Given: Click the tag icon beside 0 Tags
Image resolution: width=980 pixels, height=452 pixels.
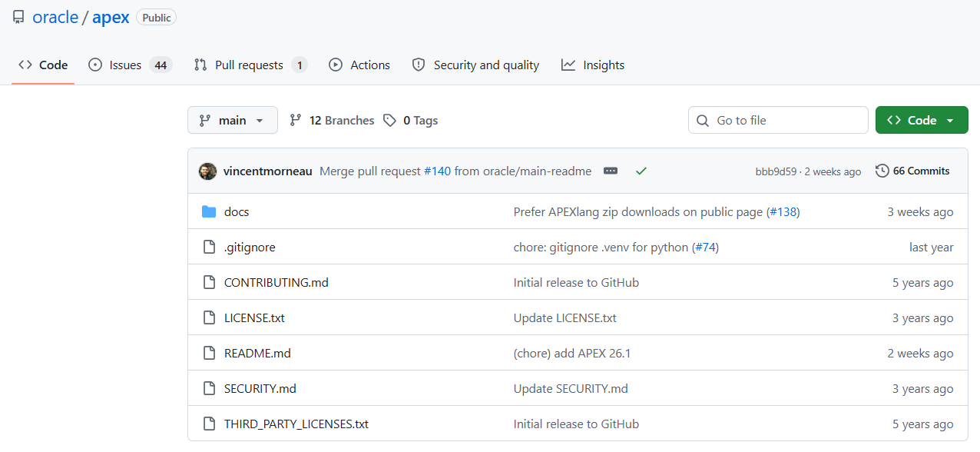Looking at the screenshot, I should pyautogui.click(x=390, y=121).
